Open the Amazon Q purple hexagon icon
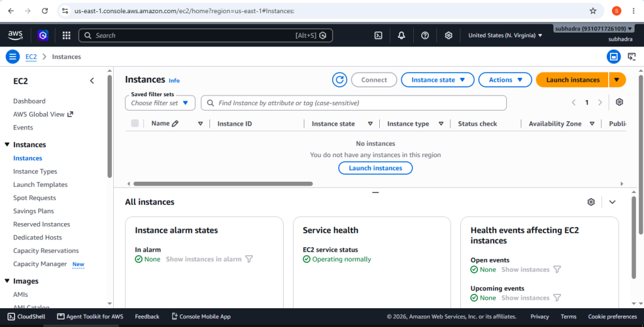 click(x=43, y=35)
